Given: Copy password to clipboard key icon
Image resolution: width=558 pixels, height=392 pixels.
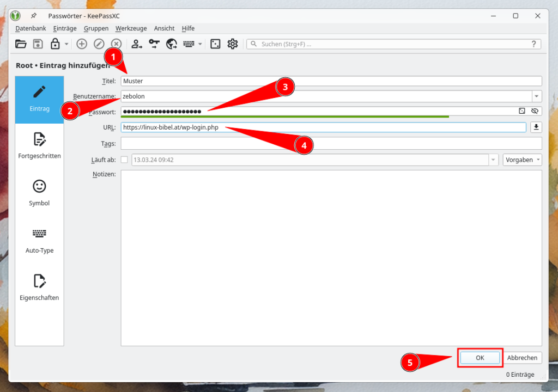Looking at the screenshot, I should pyautogui.click(x=154, y=44).
